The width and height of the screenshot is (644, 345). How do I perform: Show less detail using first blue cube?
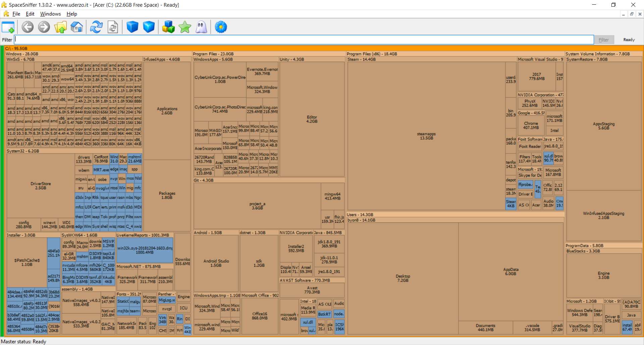[132, 27]
